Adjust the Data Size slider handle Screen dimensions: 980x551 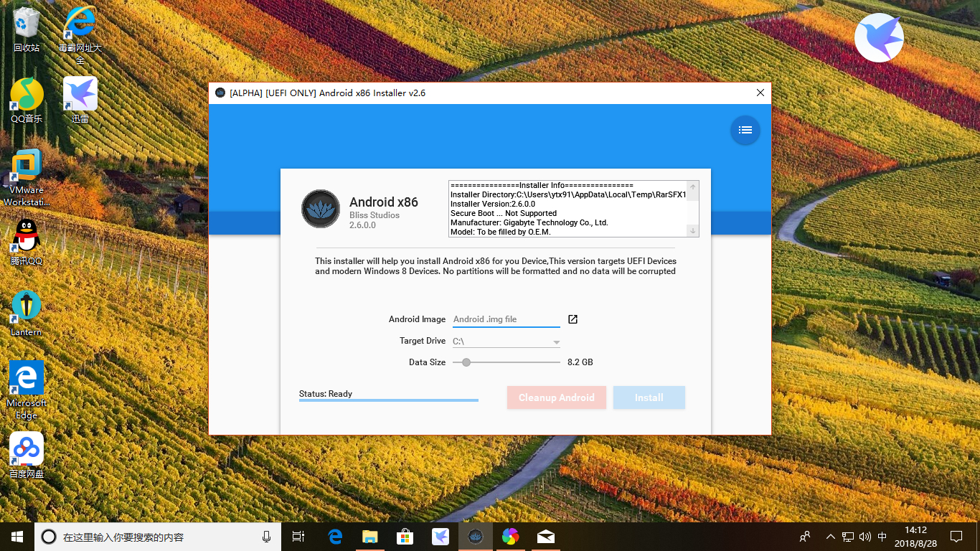466,362
